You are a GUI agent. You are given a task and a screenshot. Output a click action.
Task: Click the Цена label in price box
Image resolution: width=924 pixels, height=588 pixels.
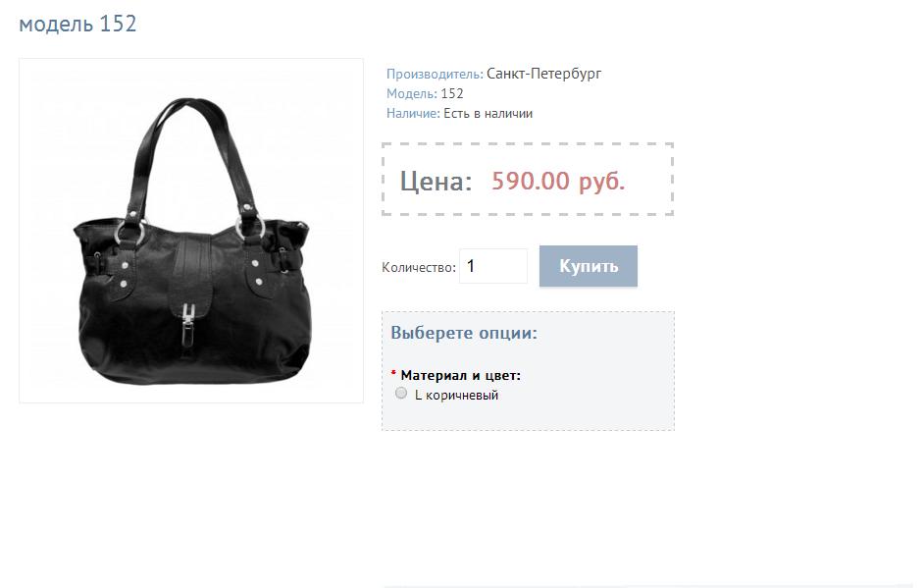point(436,181)
